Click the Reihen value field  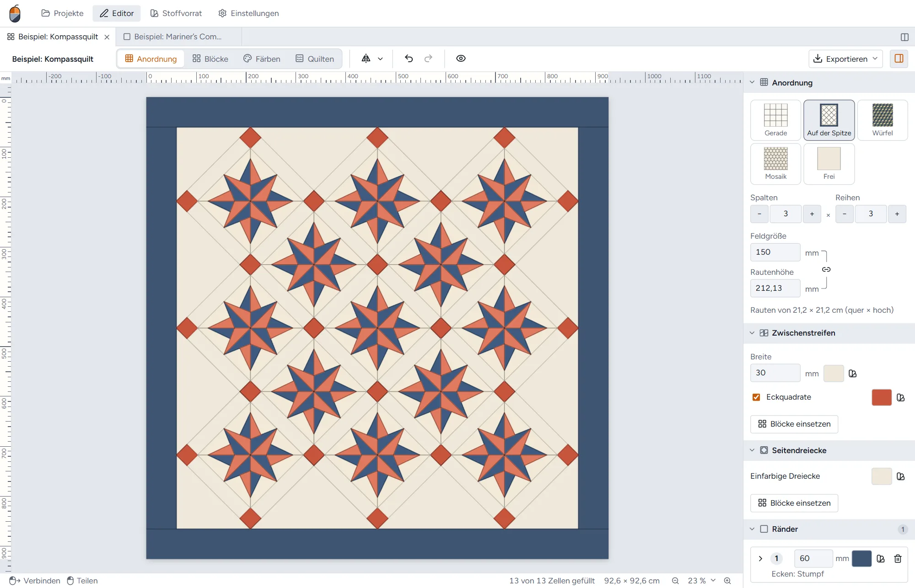871,214
